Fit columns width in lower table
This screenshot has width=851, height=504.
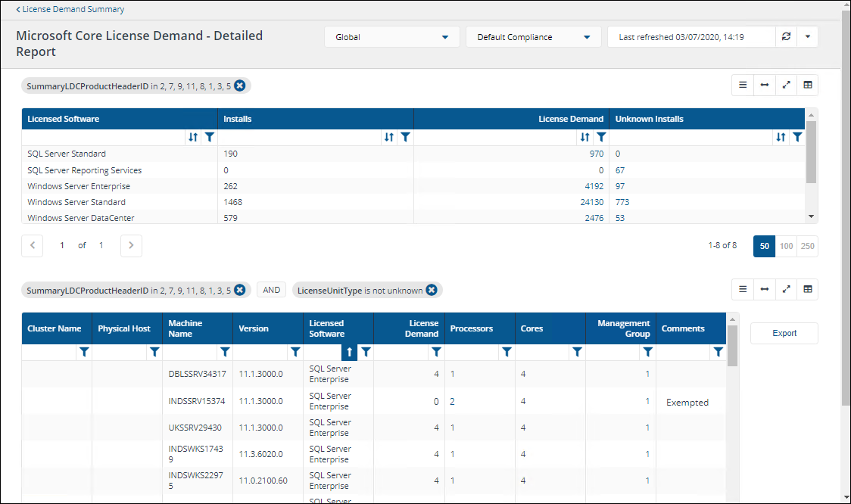[764, 289]
